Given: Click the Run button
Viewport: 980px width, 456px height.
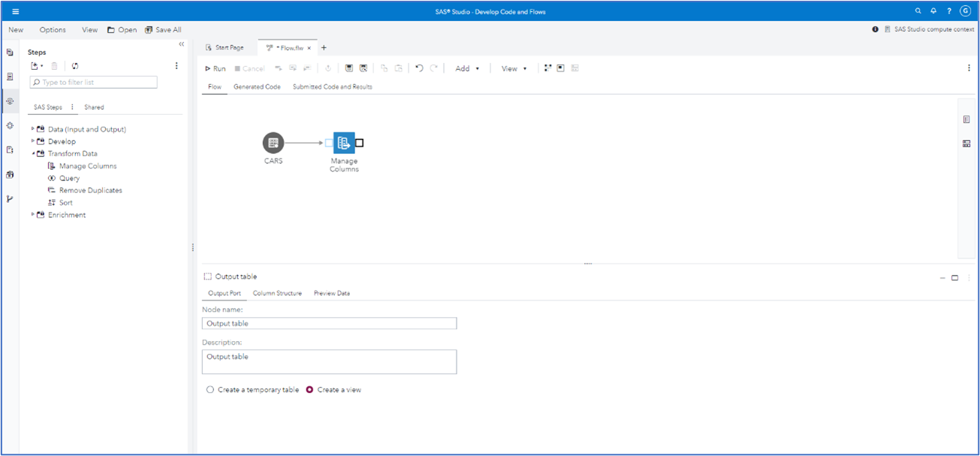Looking at the screenshot, I should [216, 68].
